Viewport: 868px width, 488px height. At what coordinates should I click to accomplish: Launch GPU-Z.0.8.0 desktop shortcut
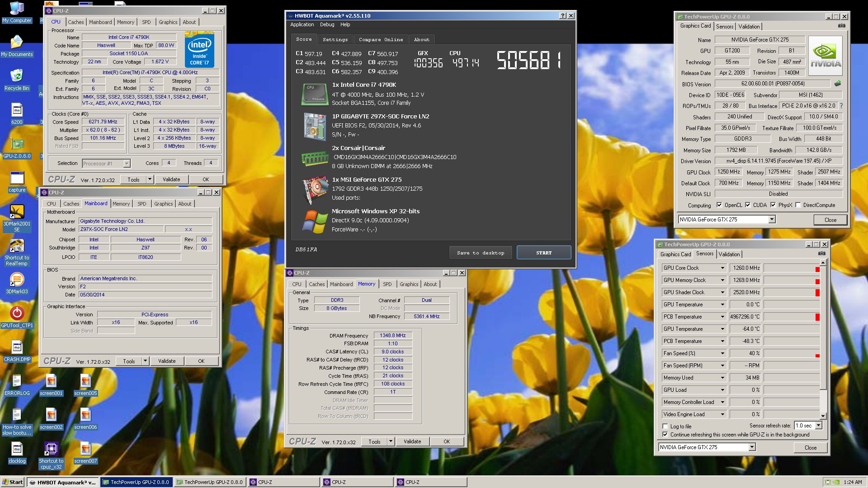tap(17, 148)
